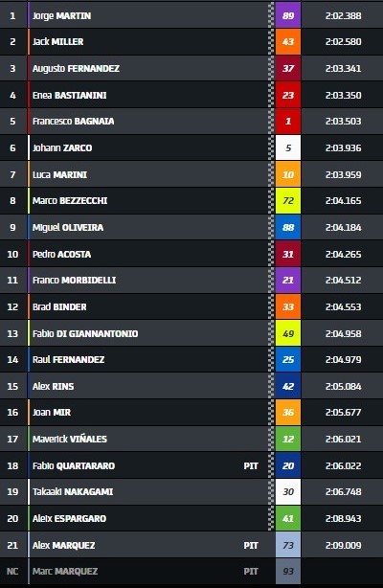The height and width of the screenshot is (588, 383).
Task: Click the green 12 number badge
Action: tap(287, 439)
